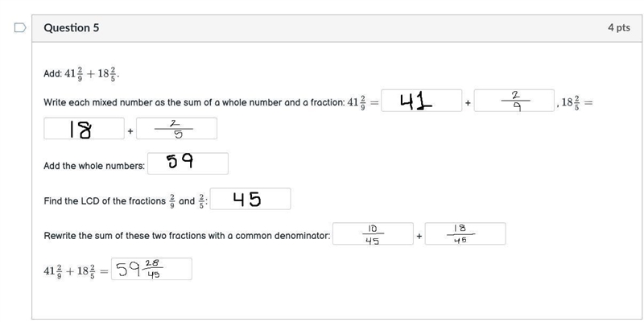Viewport: 644px width, 322px height.
Task: Select the final answer box with 59 28/45
Action: click(151, 269)
